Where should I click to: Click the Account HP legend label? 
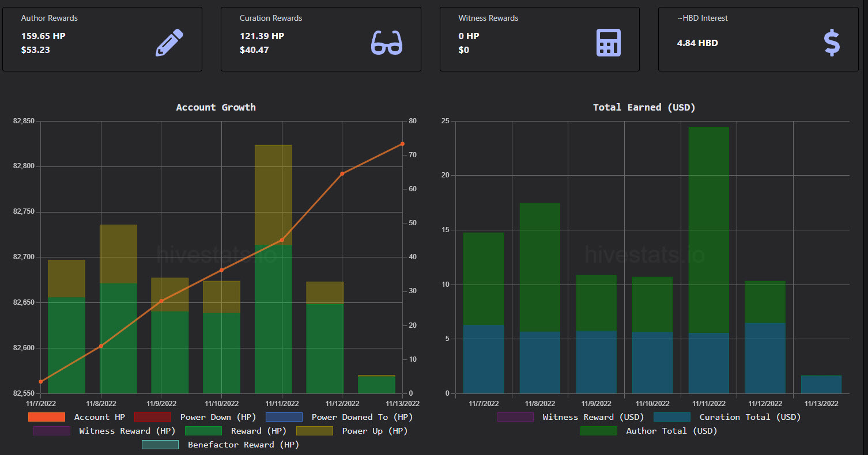coord(99,417)
